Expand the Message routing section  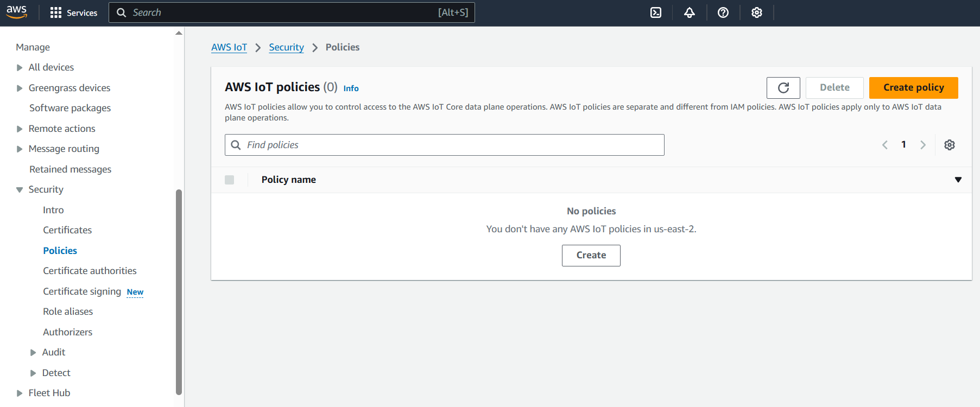20,149
